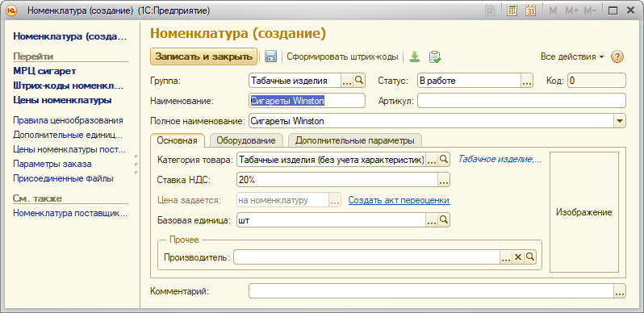
Task: Click Группа field showing Табачные изделия
Action: pyautogui.click(x=295, y=81)
